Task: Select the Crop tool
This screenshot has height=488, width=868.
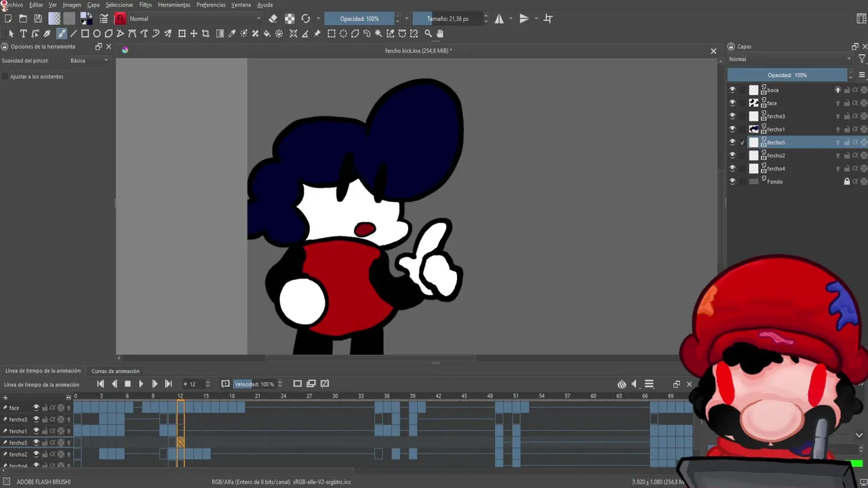Action: [205, 33]
